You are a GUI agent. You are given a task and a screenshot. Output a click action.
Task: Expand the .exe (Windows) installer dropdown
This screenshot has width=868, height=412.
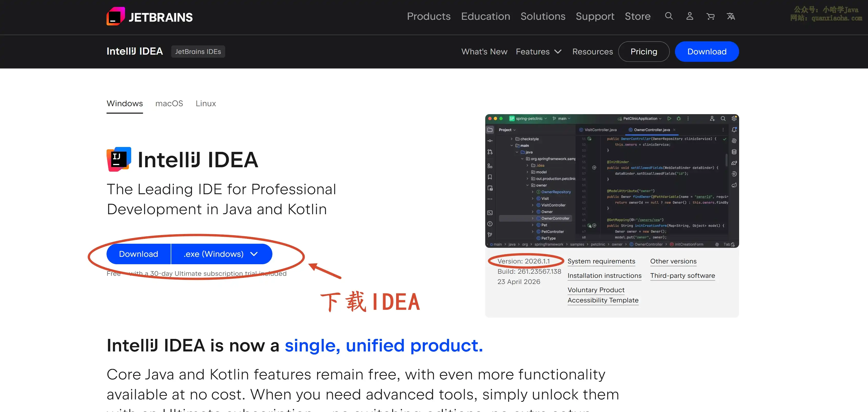(x=221, y=254)
